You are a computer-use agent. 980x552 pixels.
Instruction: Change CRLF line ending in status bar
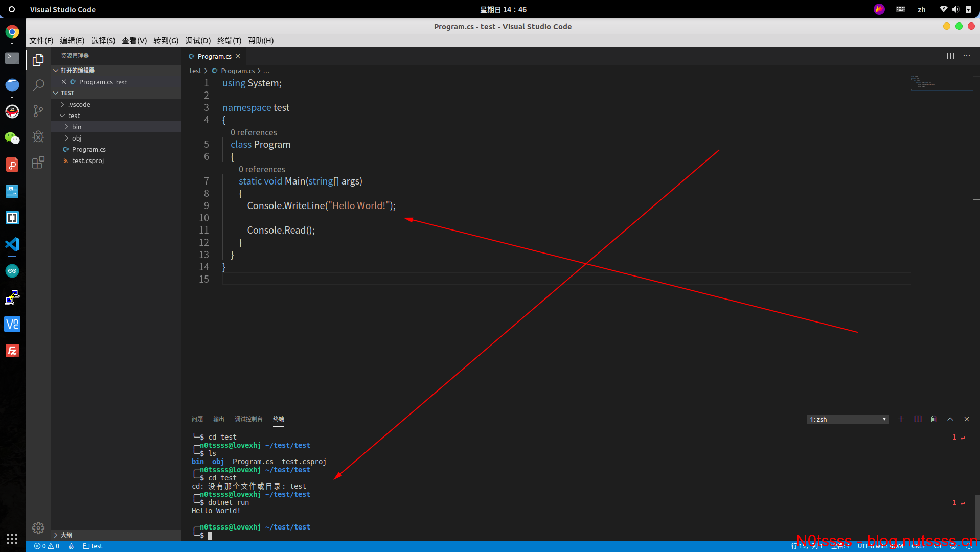point(918,546)
